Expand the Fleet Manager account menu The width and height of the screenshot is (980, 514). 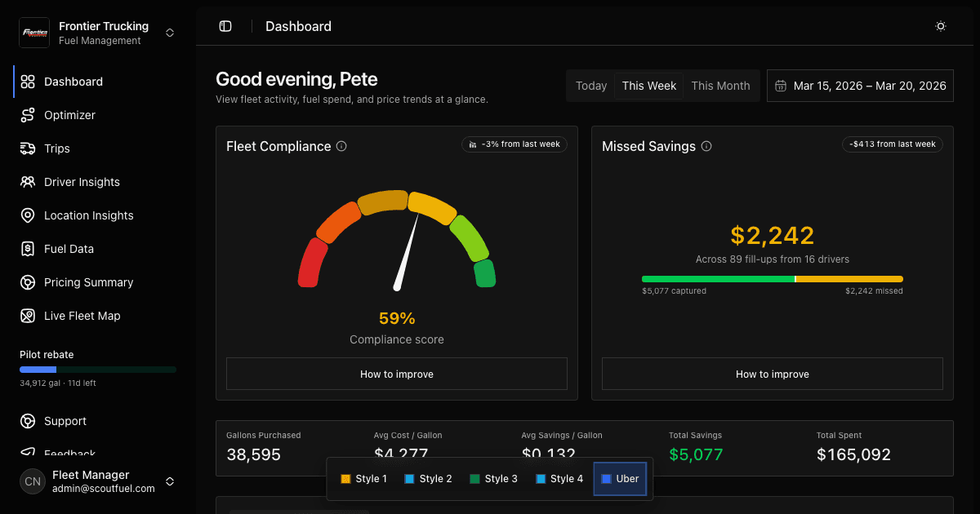point(170,481)
